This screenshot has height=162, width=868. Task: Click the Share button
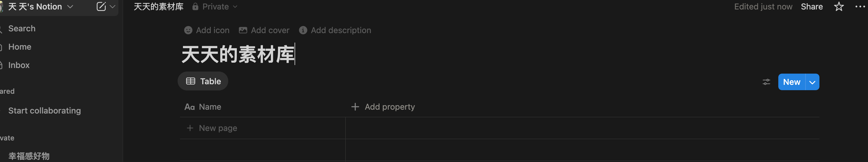coord(811,7)
